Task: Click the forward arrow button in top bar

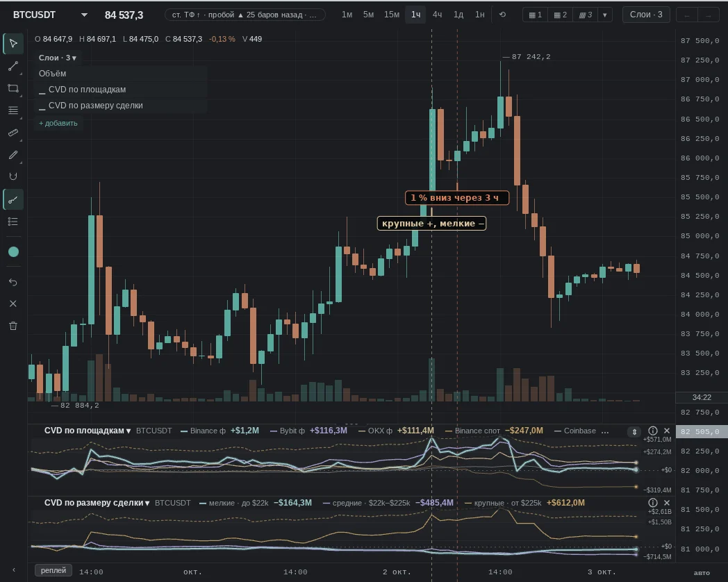Action: pos(709,15)
